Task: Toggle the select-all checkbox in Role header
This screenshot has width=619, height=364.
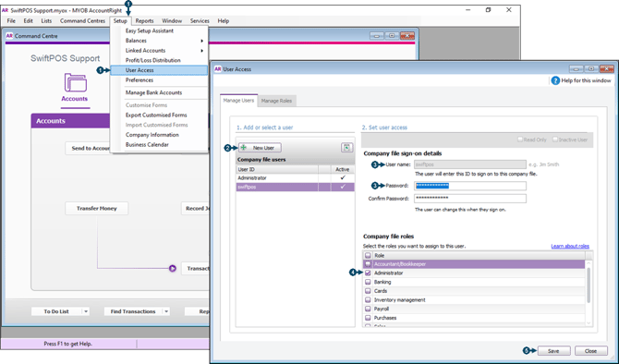Action: [368, 255]
